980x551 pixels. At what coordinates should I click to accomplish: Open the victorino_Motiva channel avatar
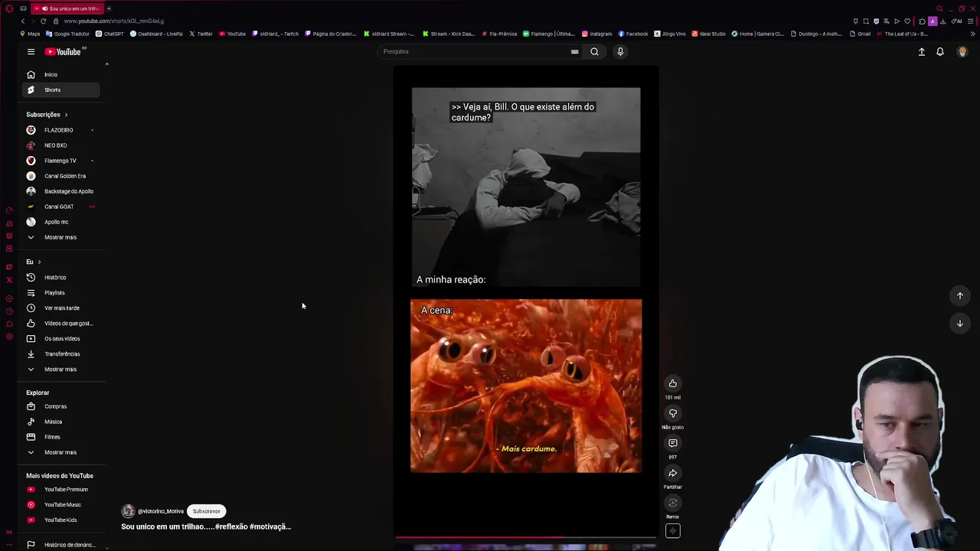click(x=128, y=511)
